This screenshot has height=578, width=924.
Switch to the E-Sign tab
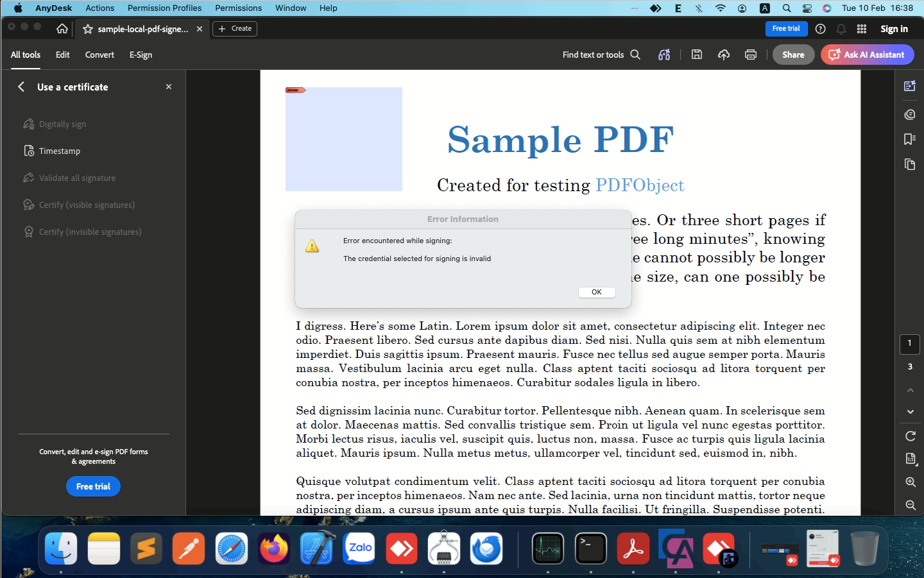[x=141, y=55]
